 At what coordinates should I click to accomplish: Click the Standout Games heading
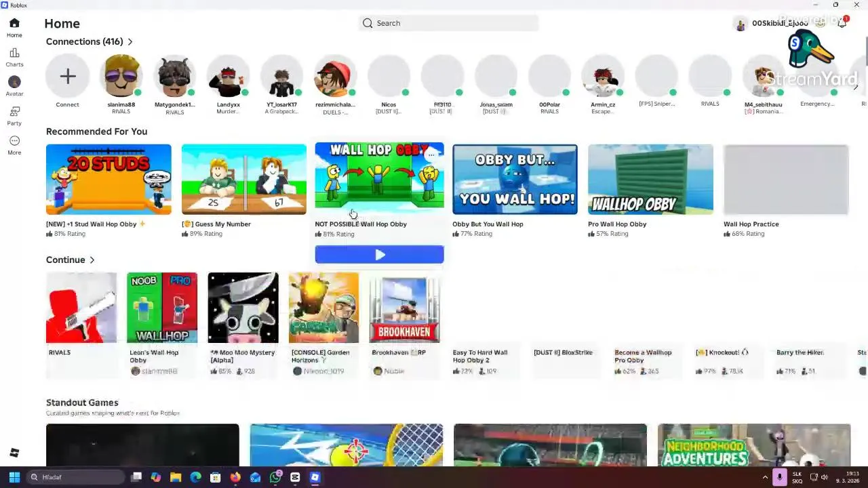pos(82,403)
